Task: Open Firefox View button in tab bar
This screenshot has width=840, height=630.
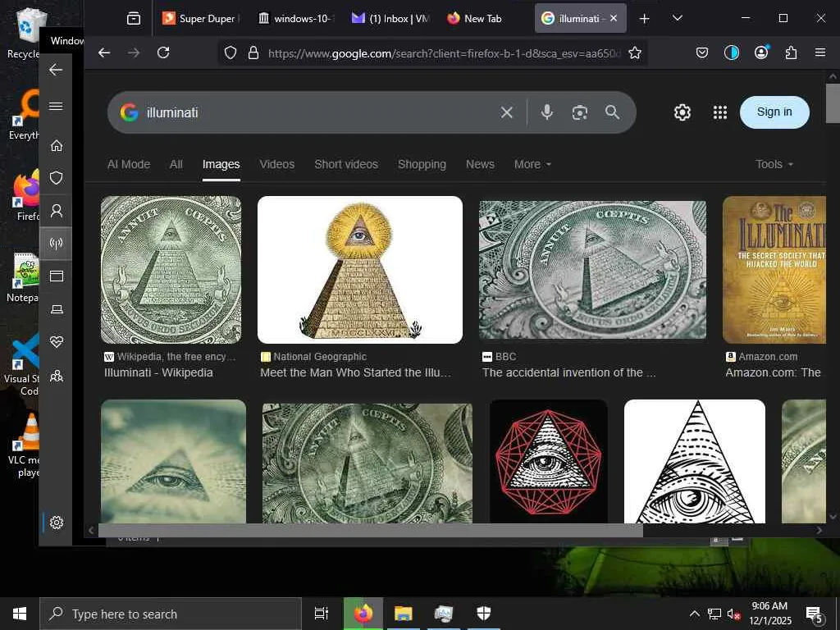Action: (134, 19)
